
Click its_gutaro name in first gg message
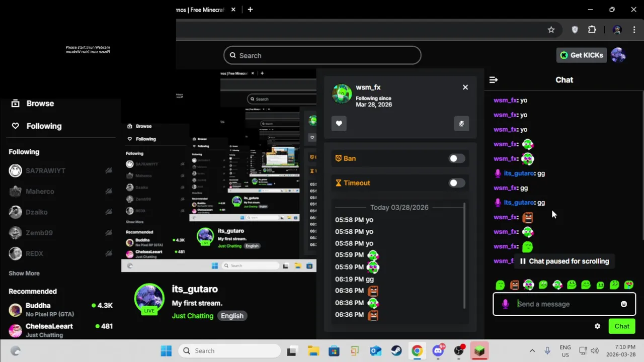519,173
